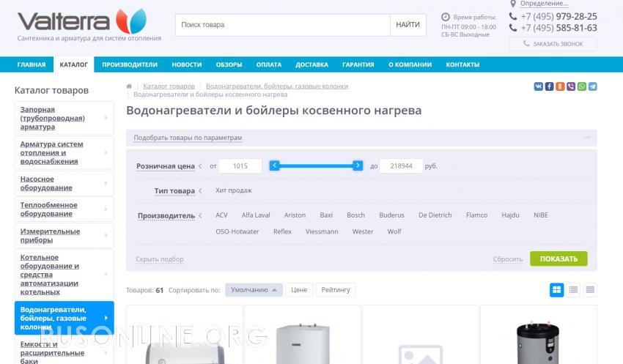Toggle Reflex manufacturer filter
Image resolution: width=623 pixels, height=364 pixels.
tap(282, 231)
